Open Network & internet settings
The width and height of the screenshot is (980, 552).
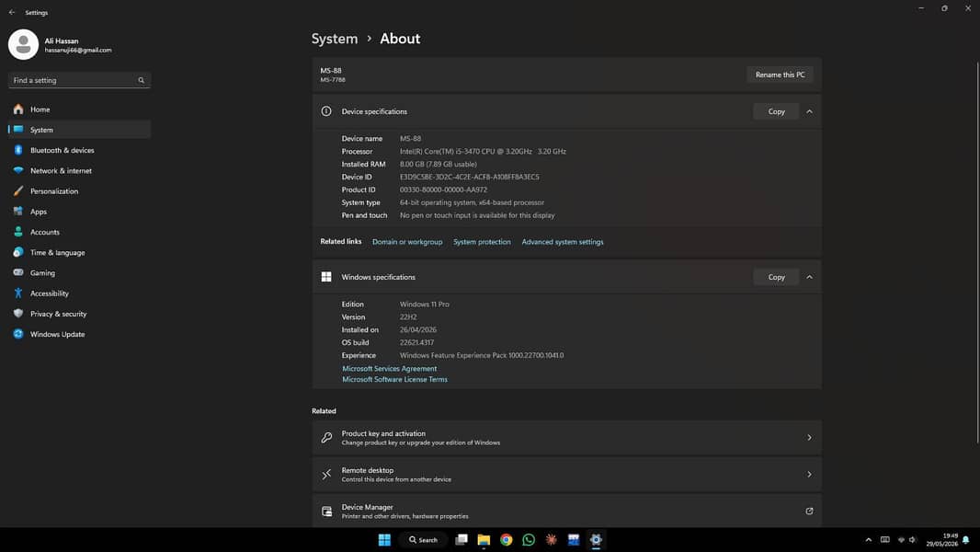(79, 171)
